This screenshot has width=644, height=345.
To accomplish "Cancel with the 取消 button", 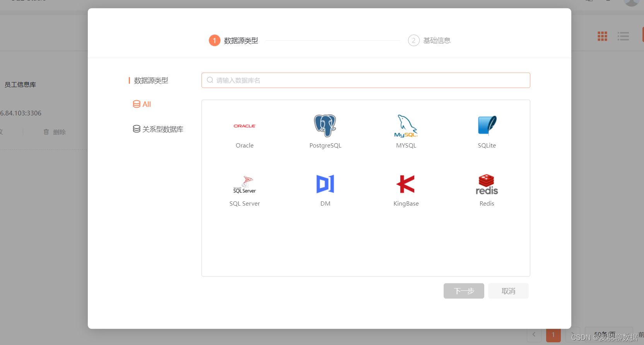I will (x=508, y=291).
